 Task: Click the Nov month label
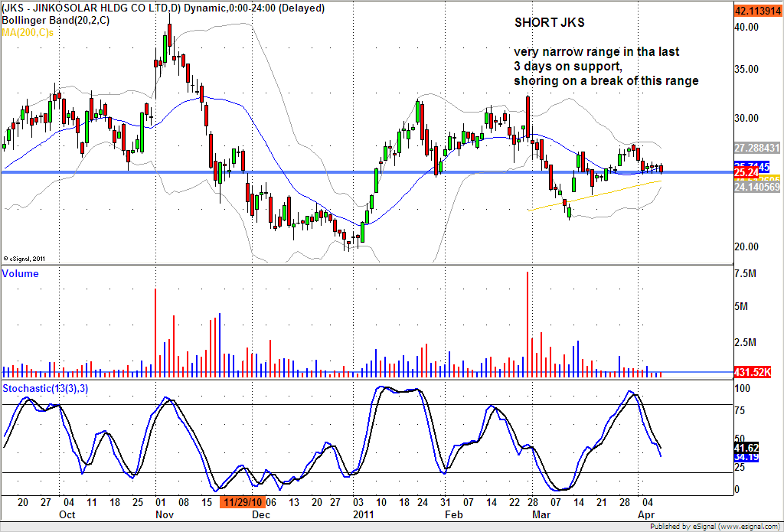(165, 515)
